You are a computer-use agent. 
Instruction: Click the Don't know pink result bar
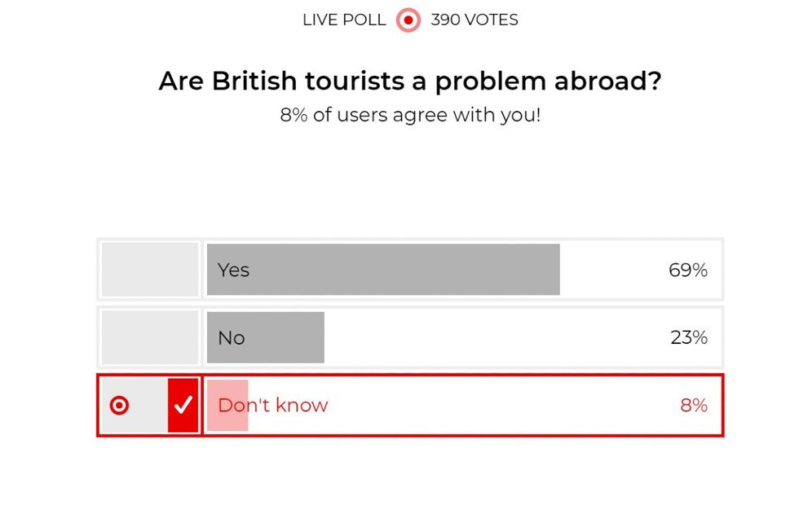tap(227, 405)
